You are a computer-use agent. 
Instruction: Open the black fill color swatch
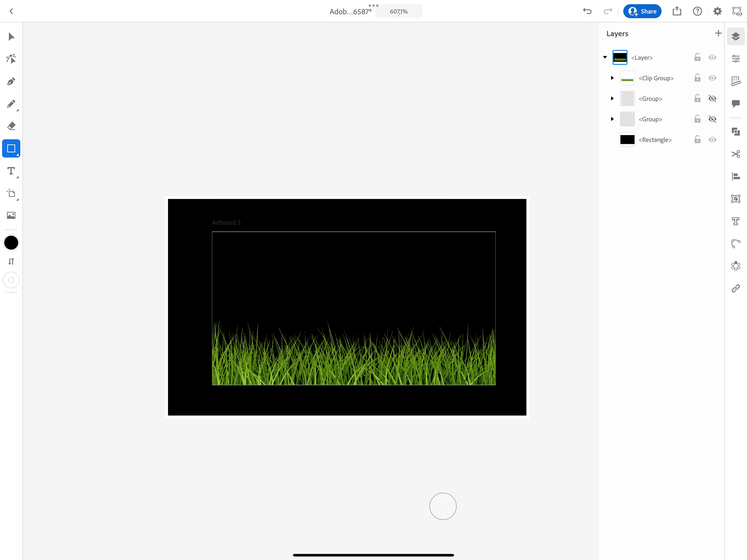[11, 243]
